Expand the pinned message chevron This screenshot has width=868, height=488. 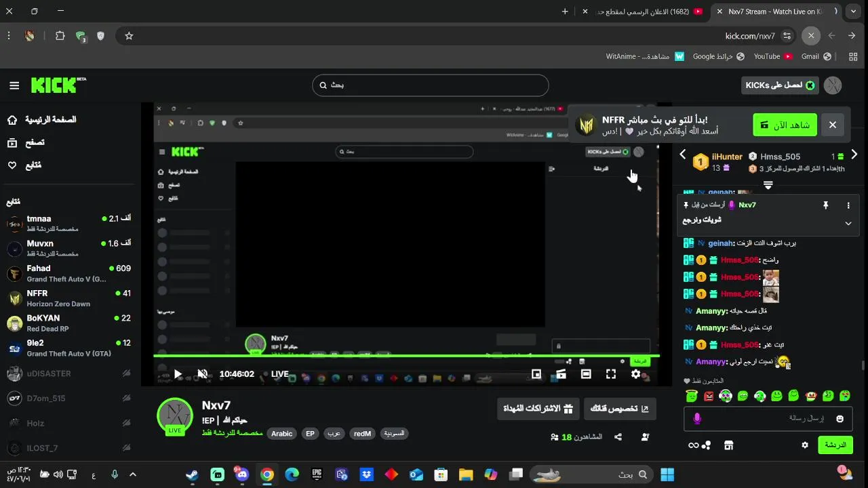click(848, 223)
